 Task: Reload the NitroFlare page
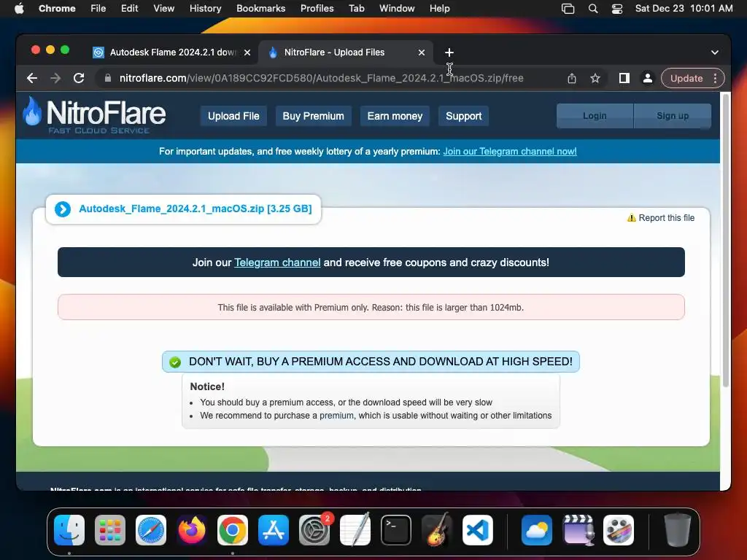tap(79, 78)
